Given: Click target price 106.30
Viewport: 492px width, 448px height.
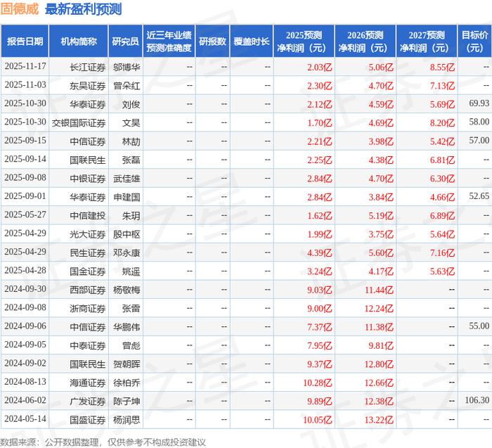Looking at the screenshot, I should 477,400.
